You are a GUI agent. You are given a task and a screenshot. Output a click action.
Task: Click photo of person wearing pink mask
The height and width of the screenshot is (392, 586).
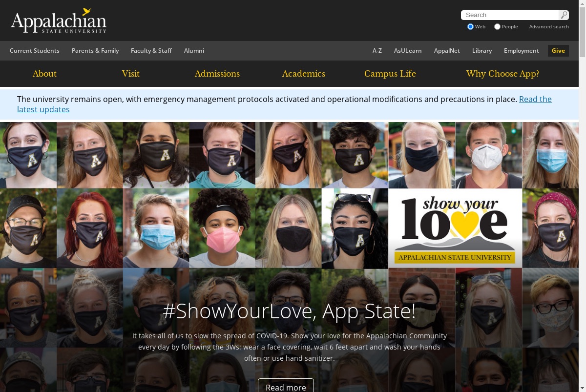[222, 228]
